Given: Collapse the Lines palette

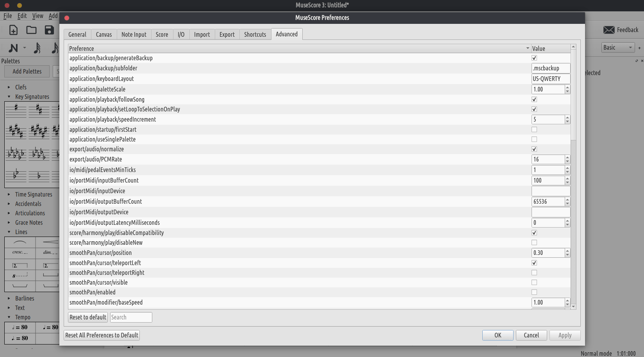Looking at the screenshot, I should (9, 232).
